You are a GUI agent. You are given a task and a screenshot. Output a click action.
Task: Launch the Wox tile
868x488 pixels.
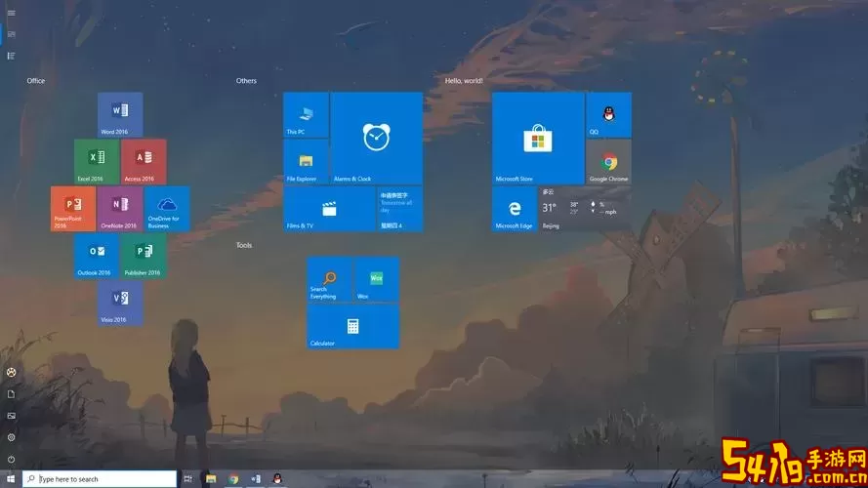tap(377, 279)
